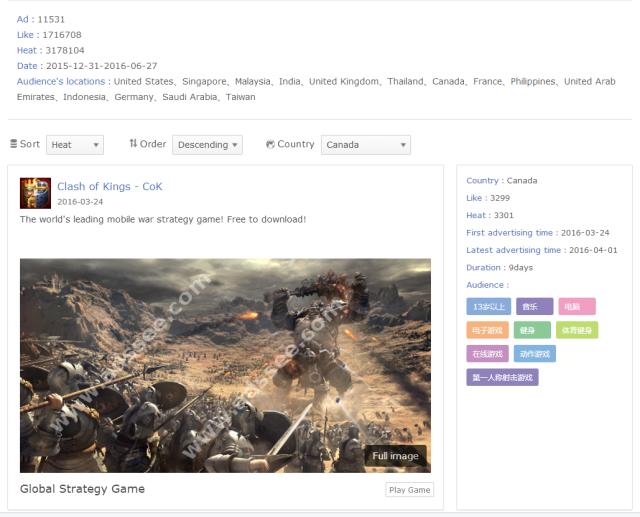Click the Clash of Kings app icon
Screen dimensions: 640x517
point(35,193)
